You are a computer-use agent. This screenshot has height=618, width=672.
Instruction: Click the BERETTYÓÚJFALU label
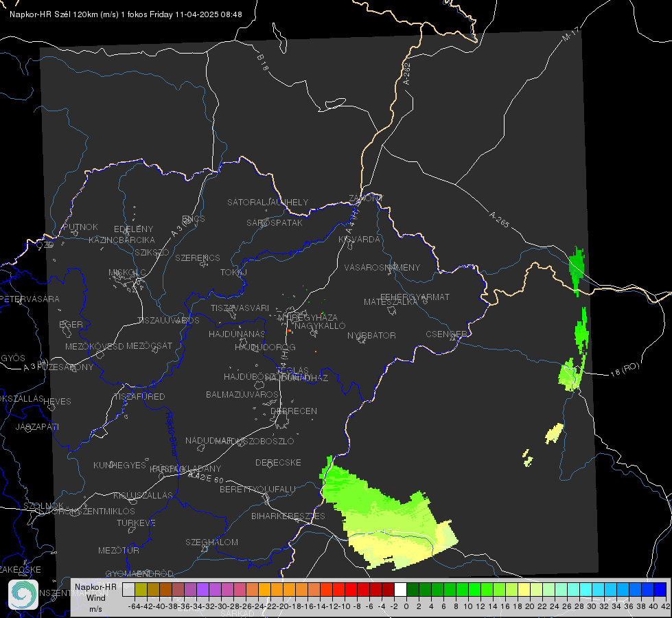pyautogui.click(x=257, y=489)
